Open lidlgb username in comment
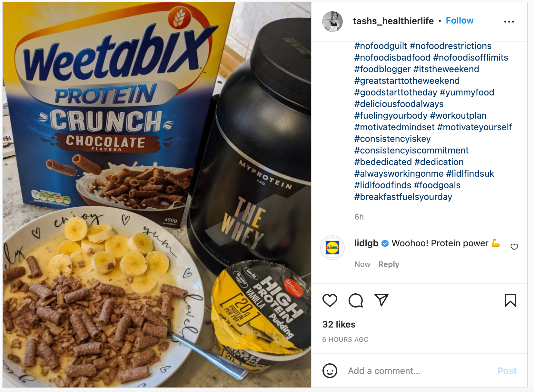Screen dimensions: 534x392 [366, 243]
